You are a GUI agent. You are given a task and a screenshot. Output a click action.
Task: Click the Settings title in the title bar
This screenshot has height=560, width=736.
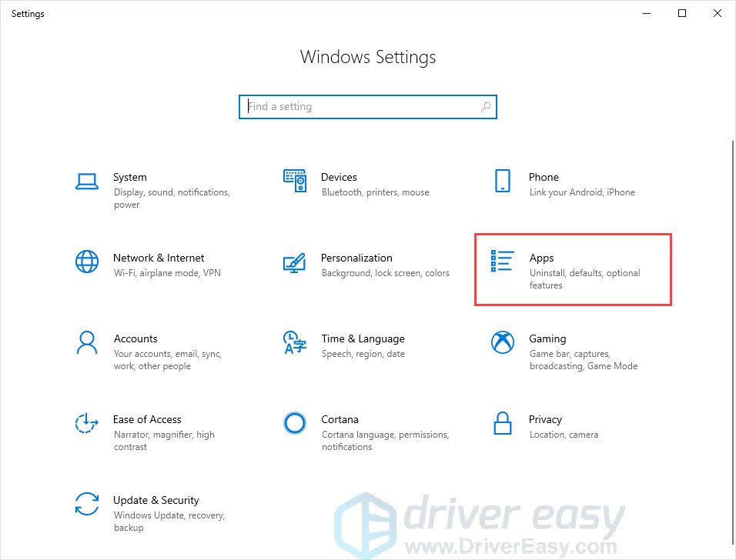click(28, 13)
